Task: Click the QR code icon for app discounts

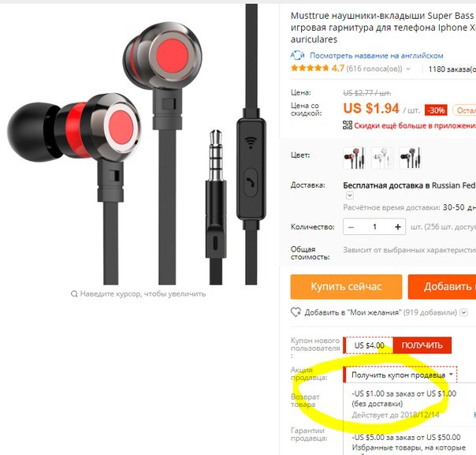Action: tap(348, 125)
